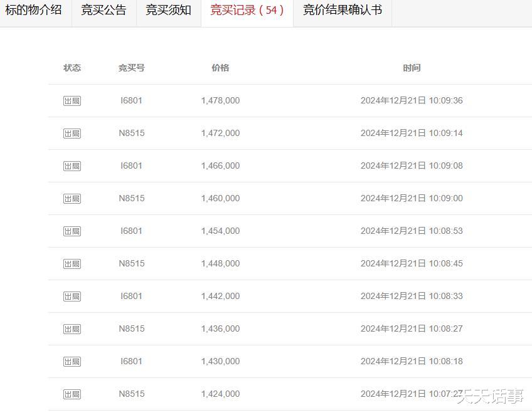Viewport: 532px width, 415px height.
Task: Click the price 1,472,000
Action: click(221, 133)
